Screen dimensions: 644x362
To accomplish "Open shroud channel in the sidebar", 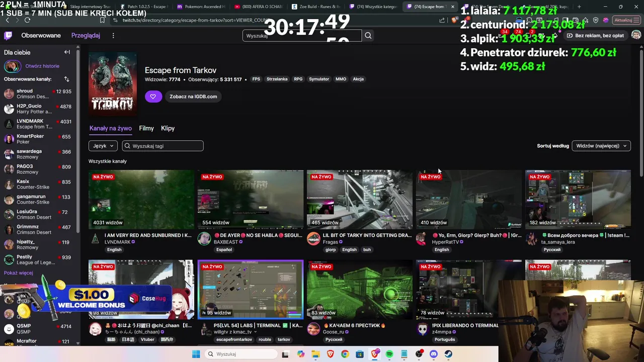I will tap(38, 94).
